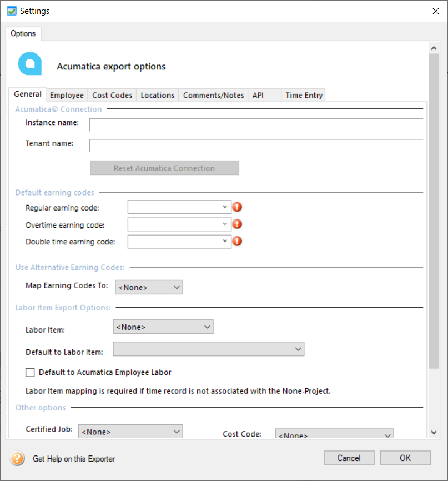Confirm settings with OK button
This screenshot has height=481, width=448.
(405, 458)
